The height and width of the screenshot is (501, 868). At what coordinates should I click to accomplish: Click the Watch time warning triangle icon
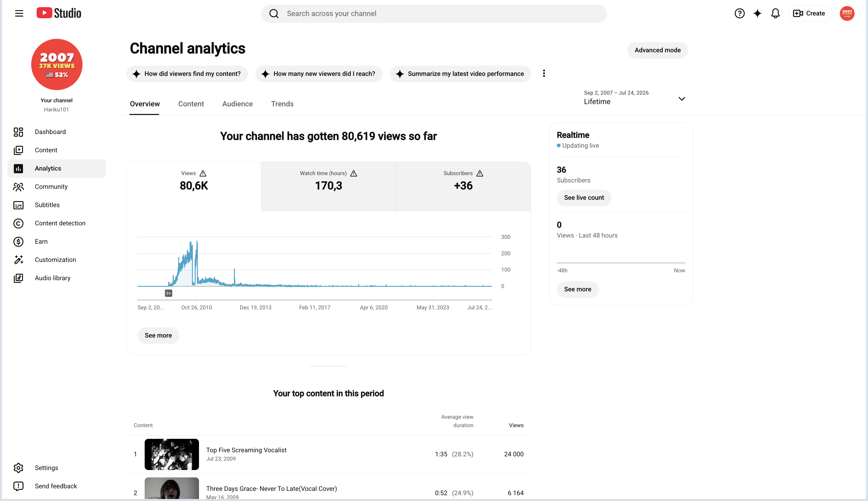(354, 173)
